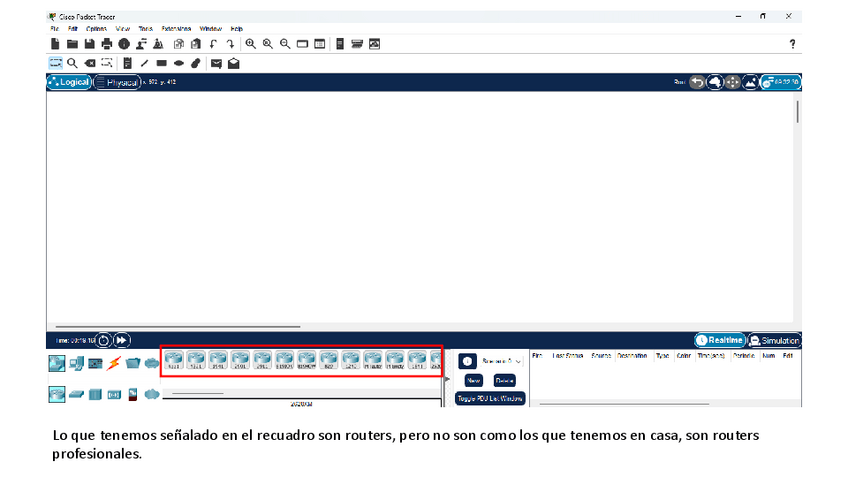Switch to Realtime mode

coord(720,341)
